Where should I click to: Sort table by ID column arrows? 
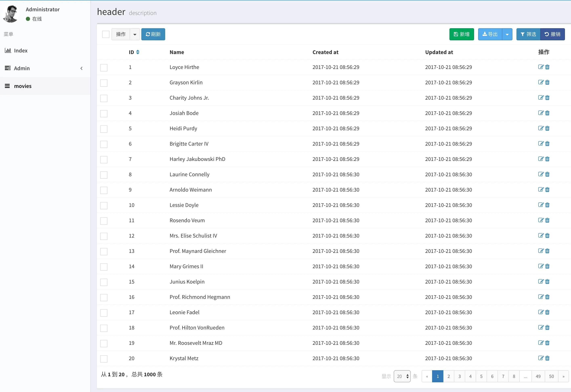(x=138, y=52)
